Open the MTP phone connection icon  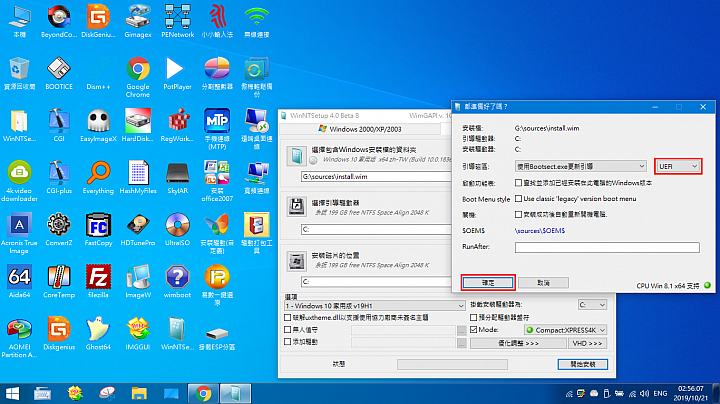coord(217,129)
